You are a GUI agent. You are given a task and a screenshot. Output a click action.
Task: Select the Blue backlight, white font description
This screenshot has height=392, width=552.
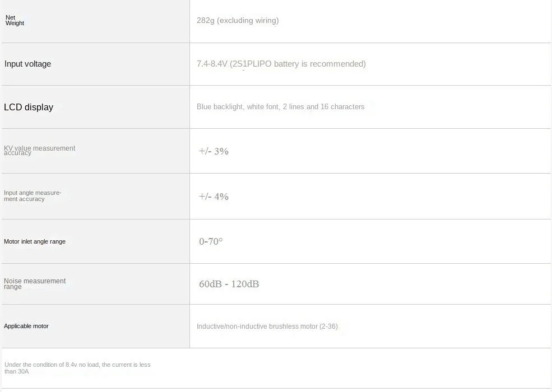coord(280,107)
